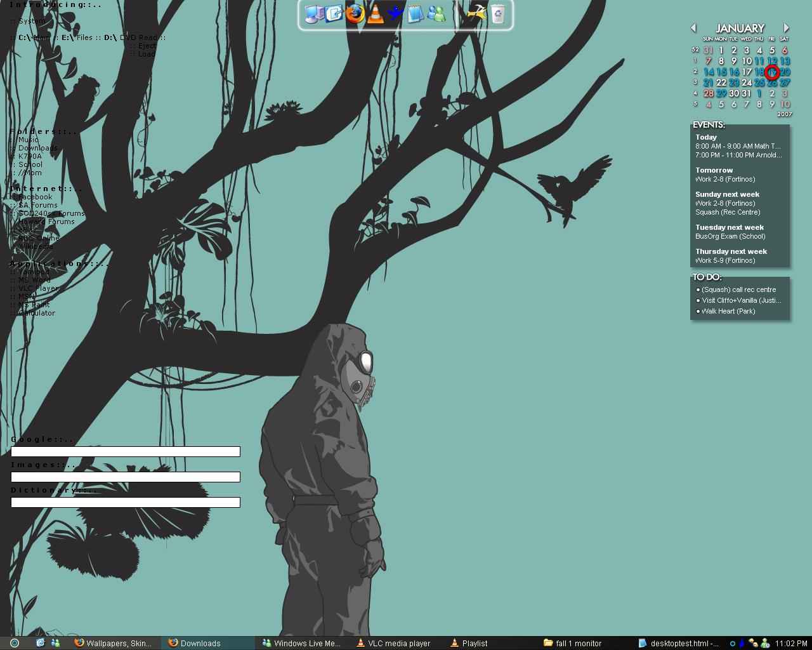Image resolution: width=812 pixels, height=650 pixels.
Task: Launch MSN application link
Action: click(x=27, y=296)
